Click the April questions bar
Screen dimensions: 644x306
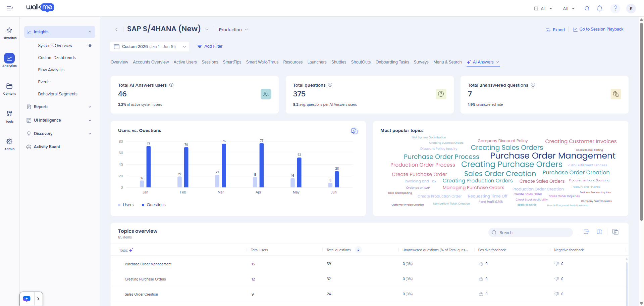262,165
